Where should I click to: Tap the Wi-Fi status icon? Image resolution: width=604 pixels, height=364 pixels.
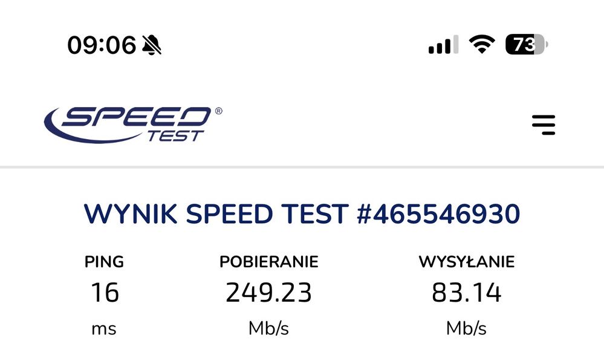click(x=482, y=45)
